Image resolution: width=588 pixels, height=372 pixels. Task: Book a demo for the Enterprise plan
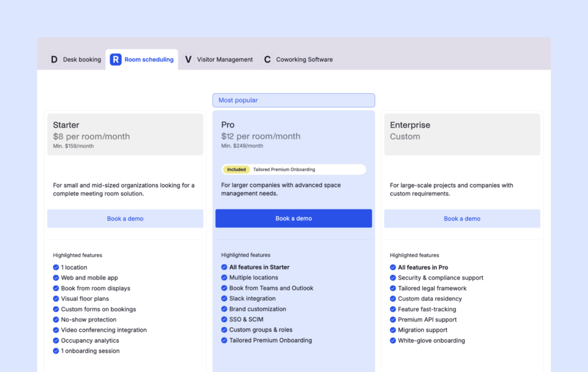(x=462, y=218)
